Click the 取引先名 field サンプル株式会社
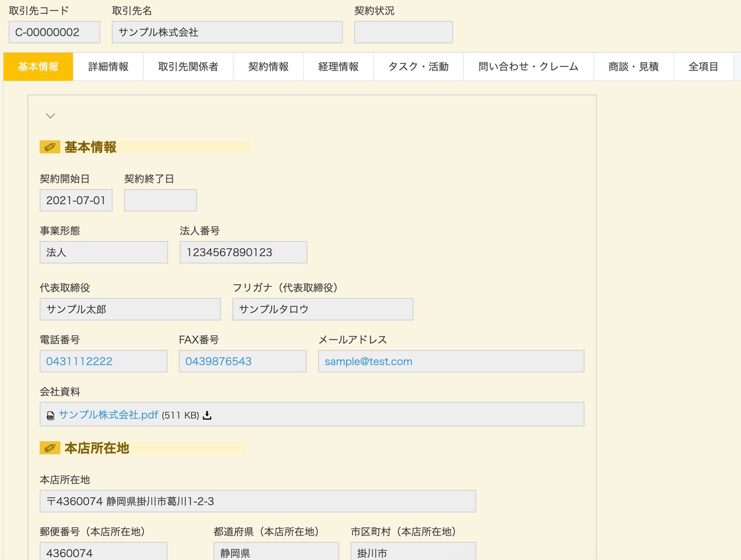This screenshot has height=560, width=741. pos(227,32)
